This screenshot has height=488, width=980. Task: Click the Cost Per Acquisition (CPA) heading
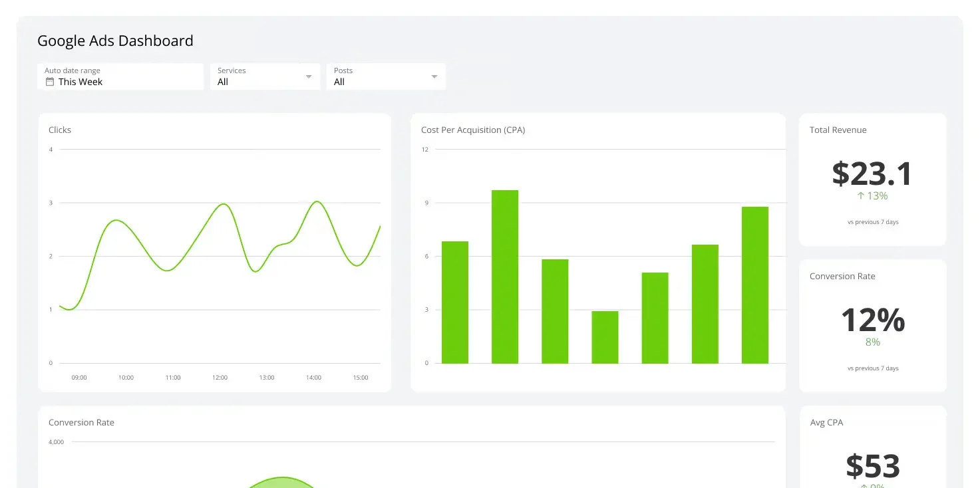tap(473, 130)
